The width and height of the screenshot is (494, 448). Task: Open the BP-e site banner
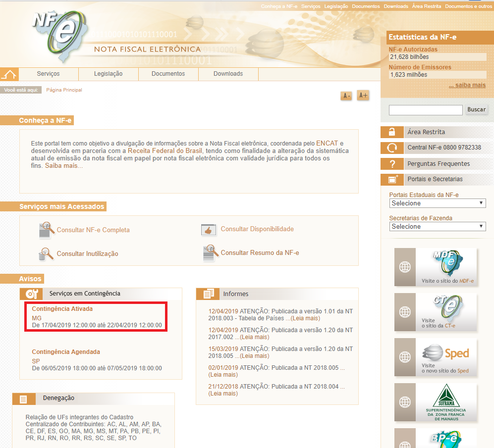click(x=436, y=438)
